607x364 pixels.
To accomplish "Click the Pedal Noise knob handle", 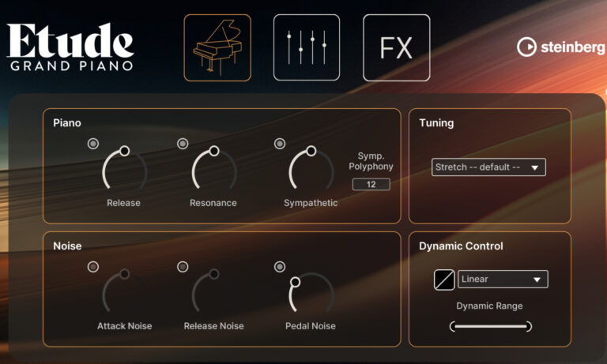I will tap(295, 282).
